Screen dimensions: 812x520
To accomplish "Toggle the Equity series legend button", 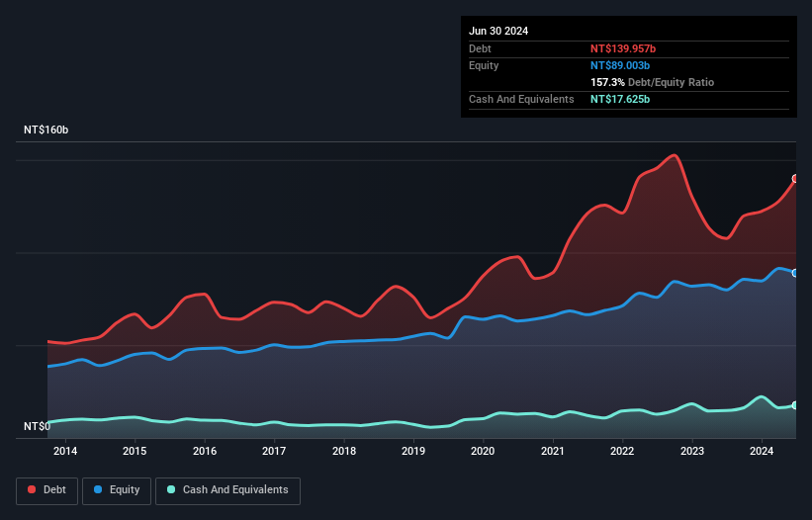I will pyautogui.click(x=117, y=490).
